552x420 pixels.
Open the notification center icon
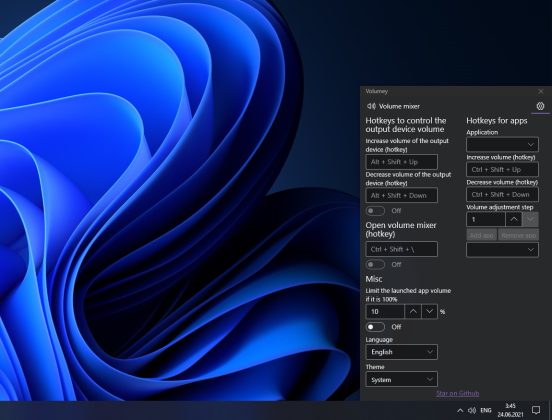(x=536, y=410)
